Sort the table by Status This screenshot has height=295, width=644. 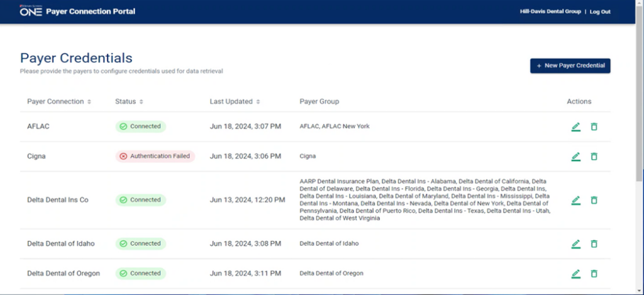point(142,102)
